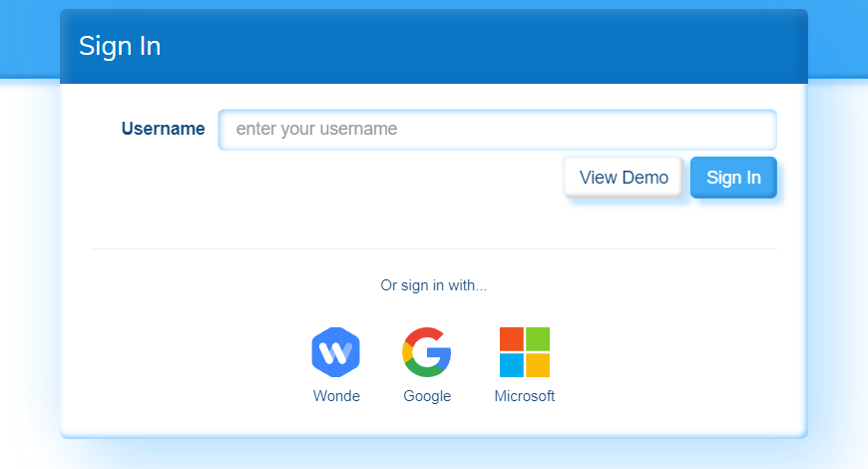Viewport: 868px width, 469px height.
Task: Click the green square of Microsoft logo
Action: (x=538, y=339)
